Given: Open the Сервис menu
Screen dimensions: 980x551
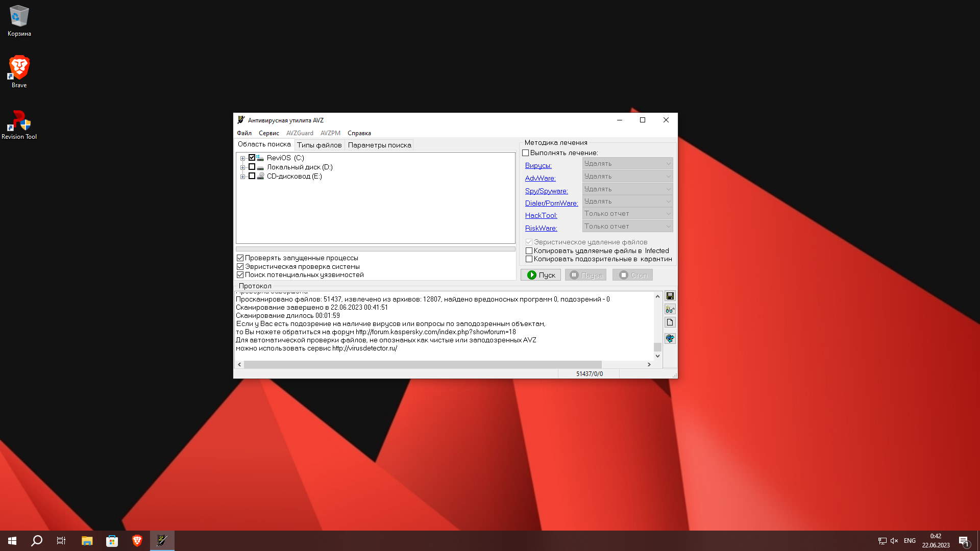Looking at the screenshot, I should [x=268, y=133].
